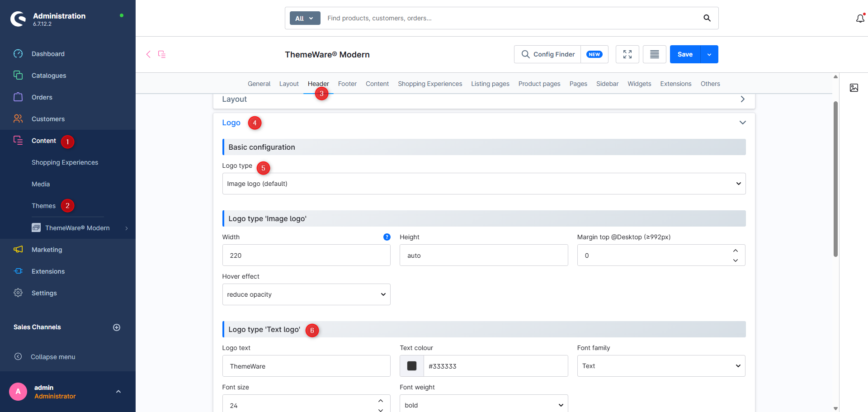Expand the Layout section
Image resolution: width=868 pixels, height=412 pixels.
point(742,99)
